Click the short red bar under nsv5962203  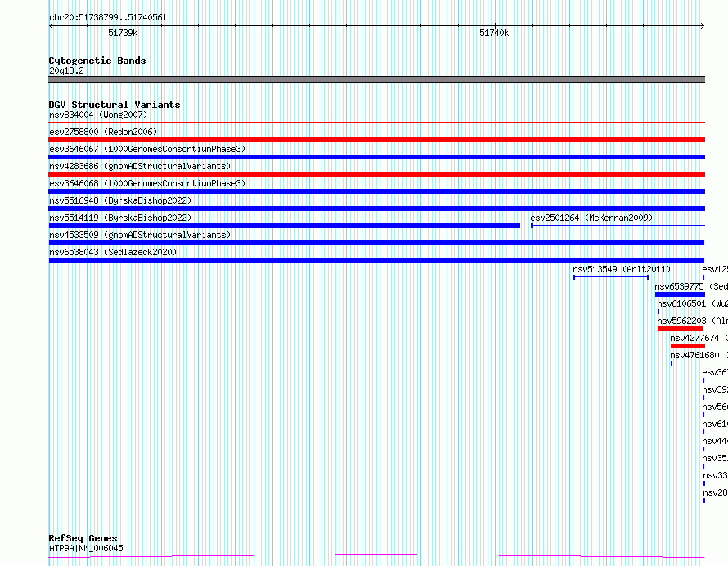pos(681,329)
